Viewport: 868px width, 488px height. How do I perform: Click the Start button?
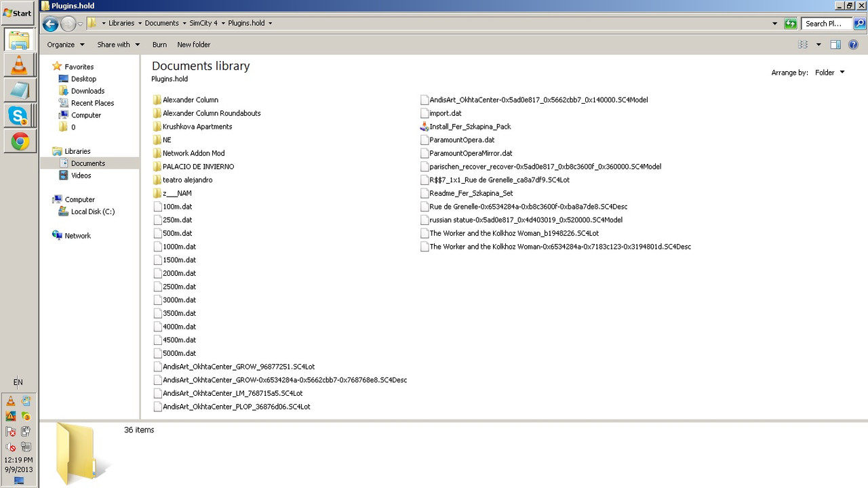[x=18, y=13]
